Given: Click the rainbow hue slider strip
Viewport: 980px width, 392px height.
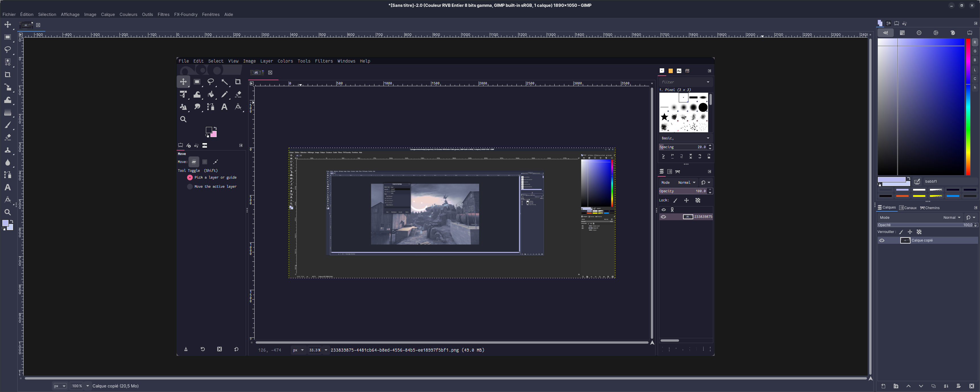Looking at the screenshot, I should [968, 107].
